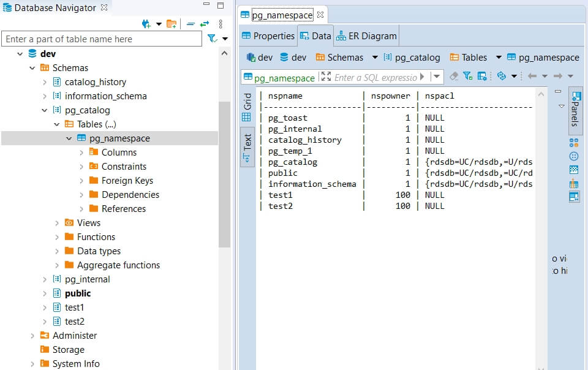The width and height of the screenshot is (588, 370).
Task: Click the navigator filter funnel icon
Action: point(212,39)
